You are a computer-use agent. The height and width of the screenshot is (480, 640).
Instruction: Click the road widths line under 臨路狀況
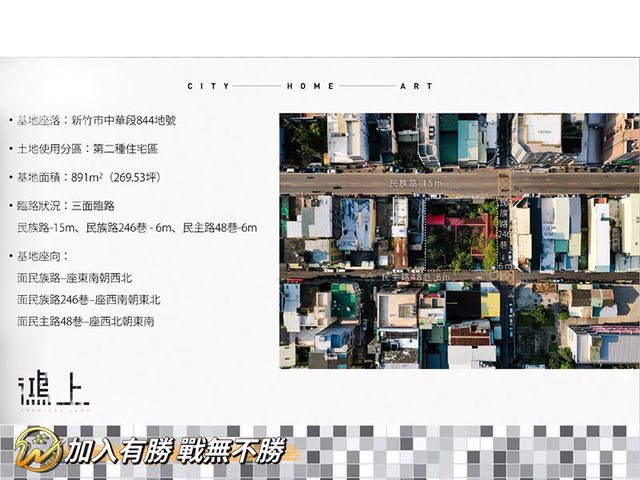click(x=137, y=228)
